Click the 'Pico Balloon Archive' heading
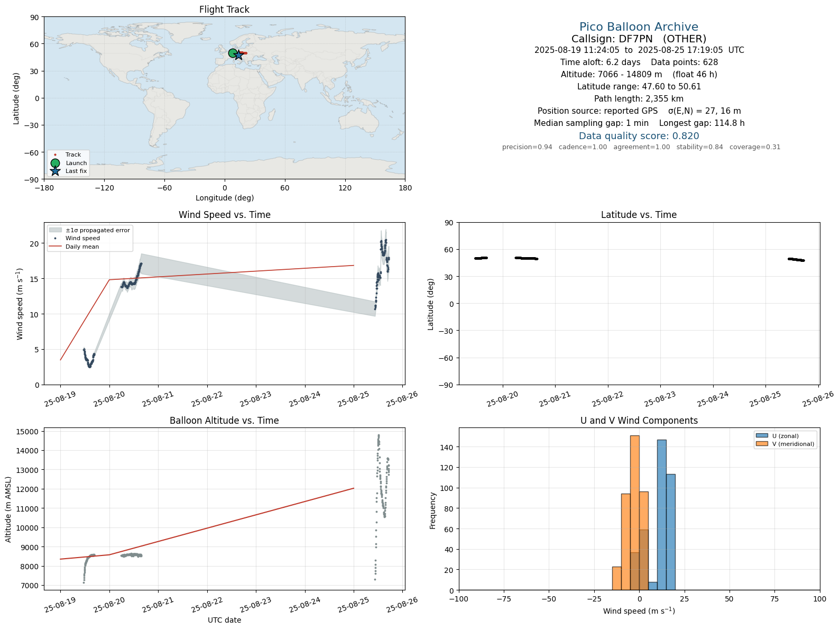 click(639, 27)
